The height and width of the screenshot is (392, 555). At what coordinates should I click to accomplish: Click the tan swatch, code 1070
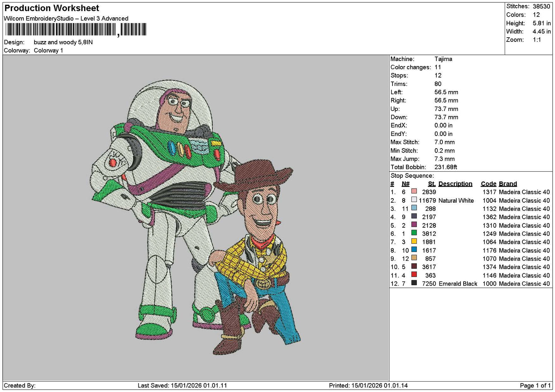pos(414,258)
